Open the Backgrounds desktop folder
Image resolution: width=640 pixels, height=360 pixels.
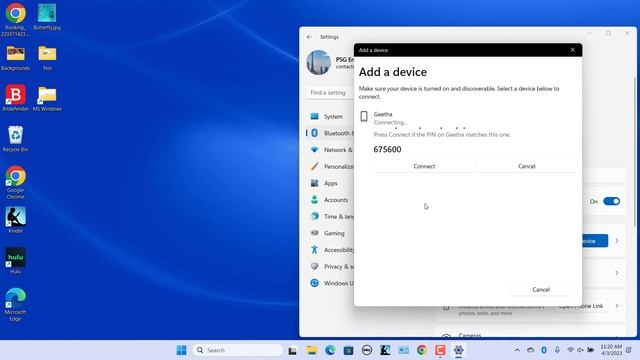click(x=16, y=58)
